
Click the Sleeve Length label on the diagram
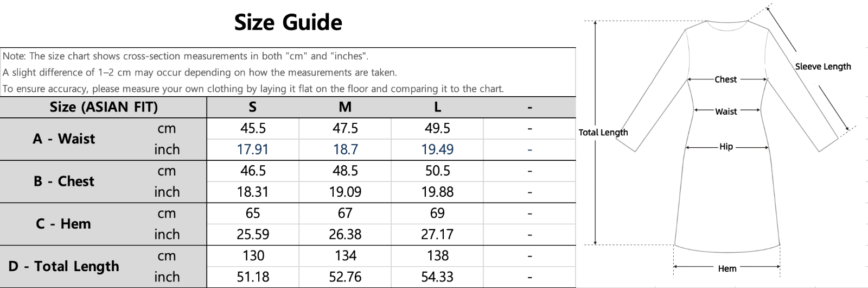[x=822, y=66]
